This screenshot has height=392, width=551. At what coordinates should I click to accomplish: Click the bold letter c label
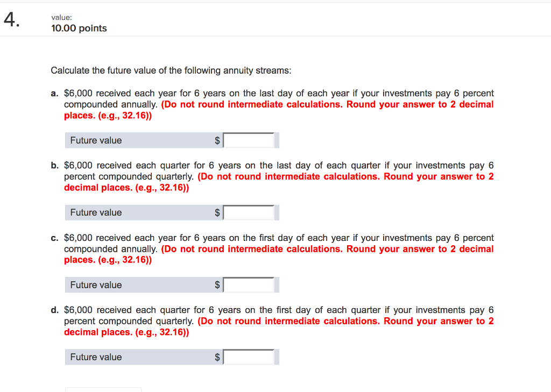click(x=54, y=238)
